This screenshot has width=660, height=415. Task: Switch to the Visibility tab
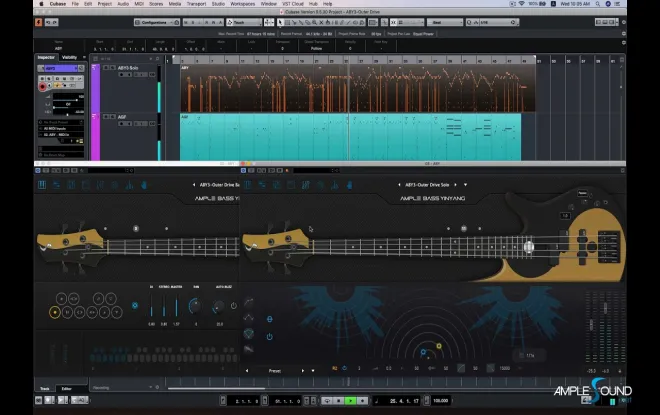point(69,57)
